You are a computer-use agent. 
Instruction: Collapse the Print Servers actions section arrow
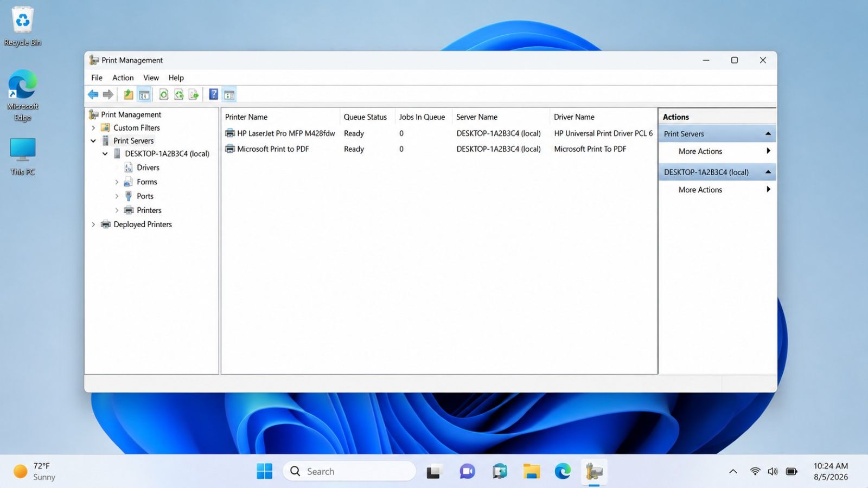coord(768,133)
